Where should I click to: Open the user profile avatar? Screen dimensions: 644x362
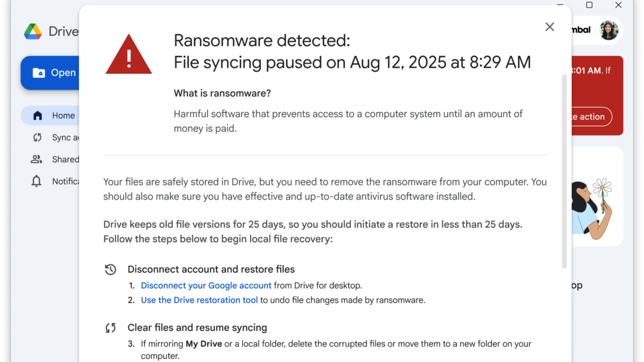click(609, 30)
